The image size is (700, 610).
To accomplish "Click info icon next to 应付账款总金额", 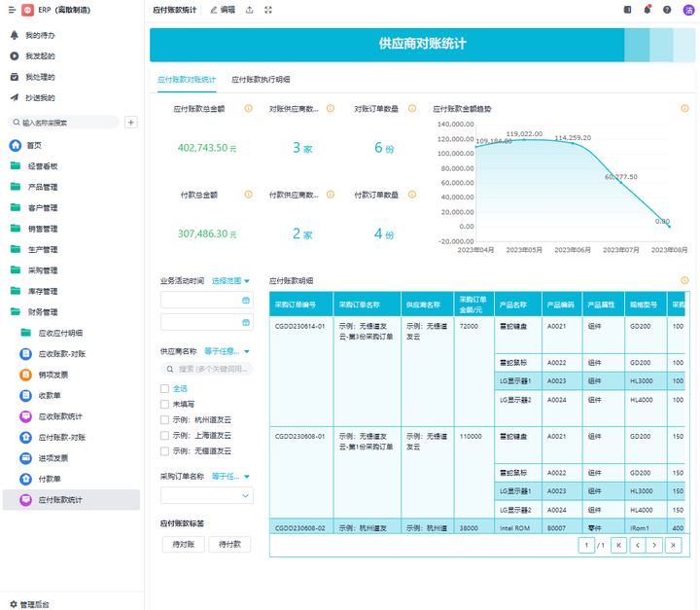I will [x=248, y=109].
